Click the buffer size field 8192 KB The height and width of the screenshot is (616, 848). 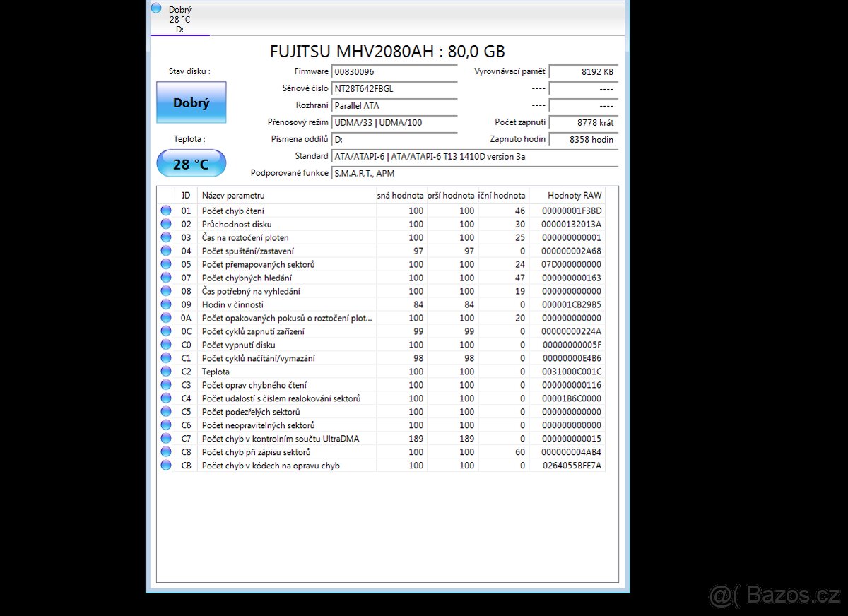tap(584, 71)
